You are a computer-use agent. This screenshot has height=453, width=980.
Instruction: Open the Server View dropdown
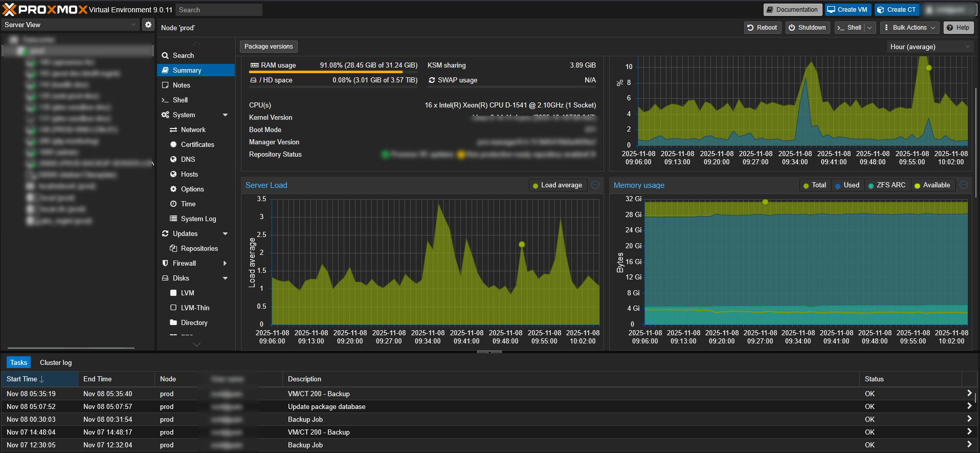(70, 25)
